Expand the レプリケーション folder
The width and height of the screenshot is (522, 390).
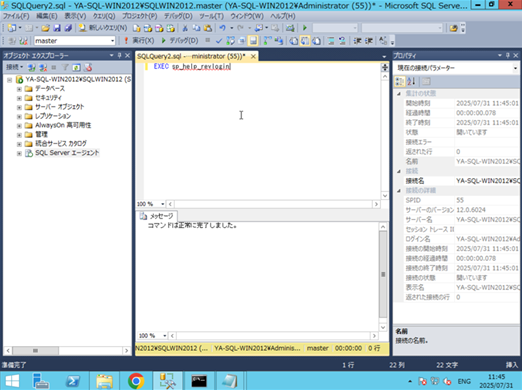coord(19,116)
